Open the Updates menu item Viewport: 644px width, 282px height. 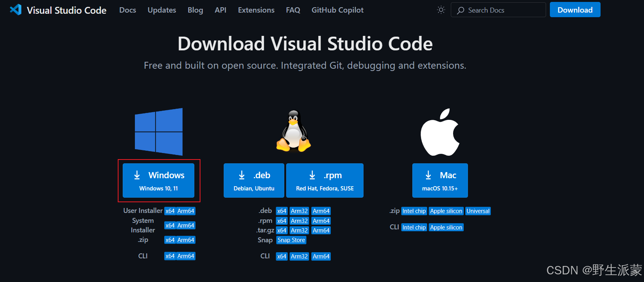point(162,10)
